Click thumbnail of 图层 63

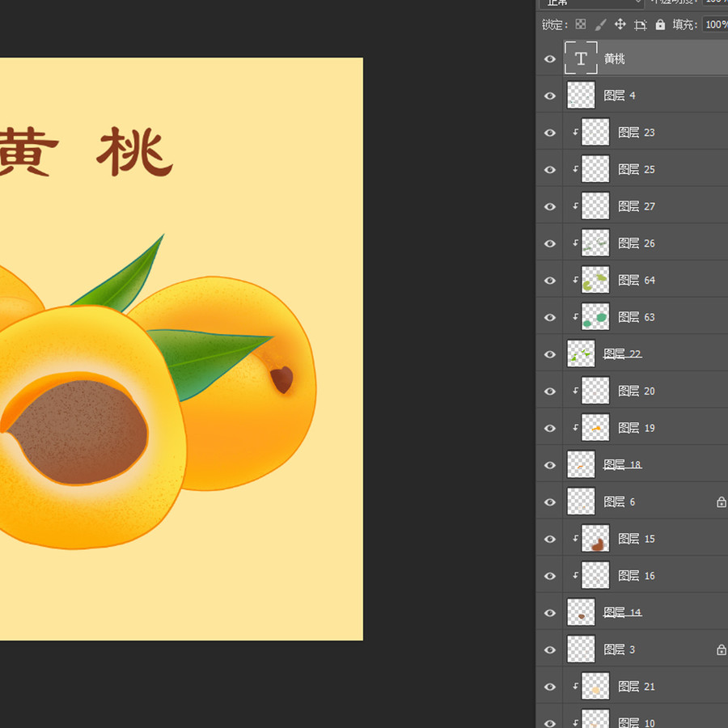click(x=595, y=316)
